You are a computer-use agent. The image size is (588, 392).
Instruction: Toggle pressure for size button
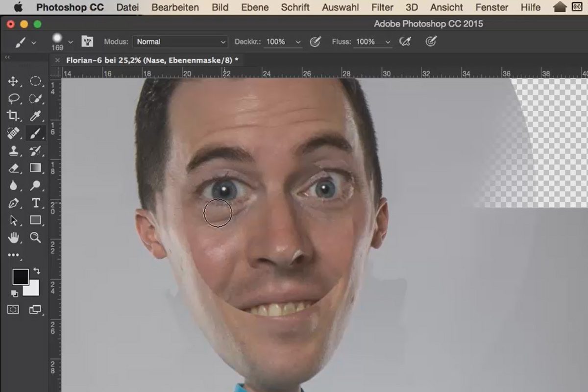coord(431,42)
